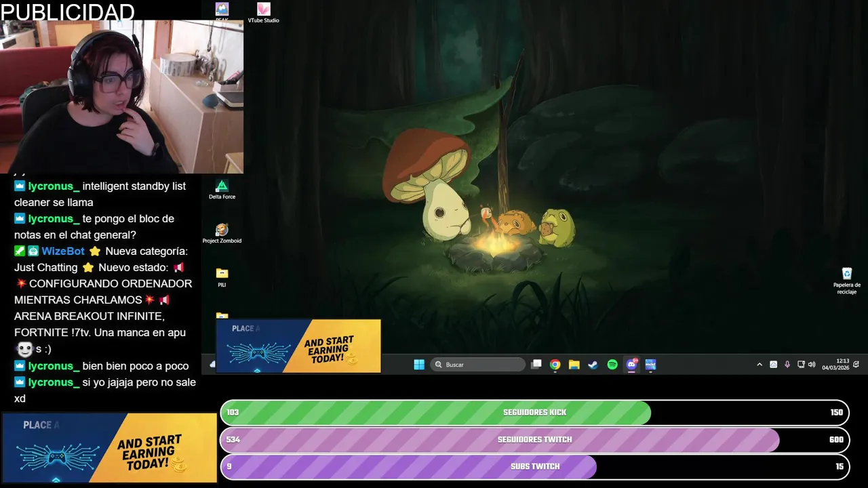Open File Explorer from the taskbar
The width and height of the screenshot is (868, 488).
pyautogui.click(x=574, y=365)
